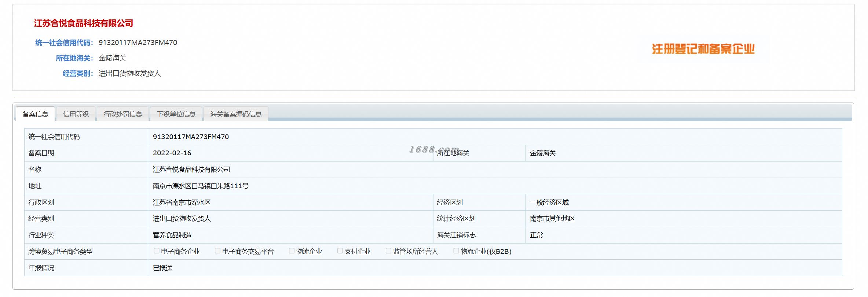Open the 备案信息 tab
This screenshot has width=868, height=297.
tap(35, 114)
